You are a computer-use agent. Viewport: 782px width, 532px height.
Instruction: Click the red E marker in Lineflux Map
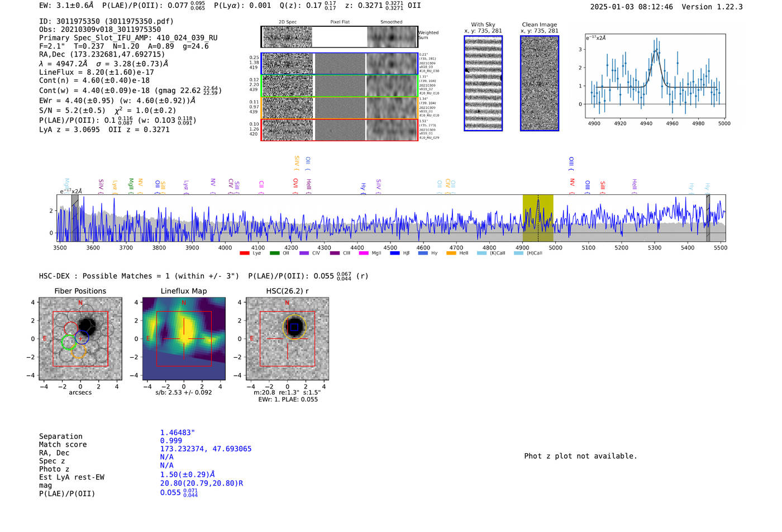(x=148, y=339)
